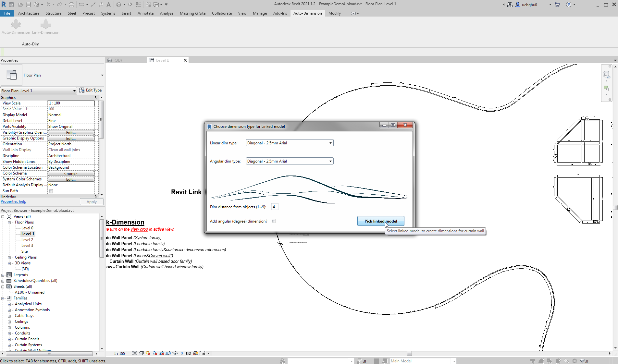This screenshot has width=618, height=364.
Task: Click the Print icon in quick access toolbar
Action: coord(71,5)
